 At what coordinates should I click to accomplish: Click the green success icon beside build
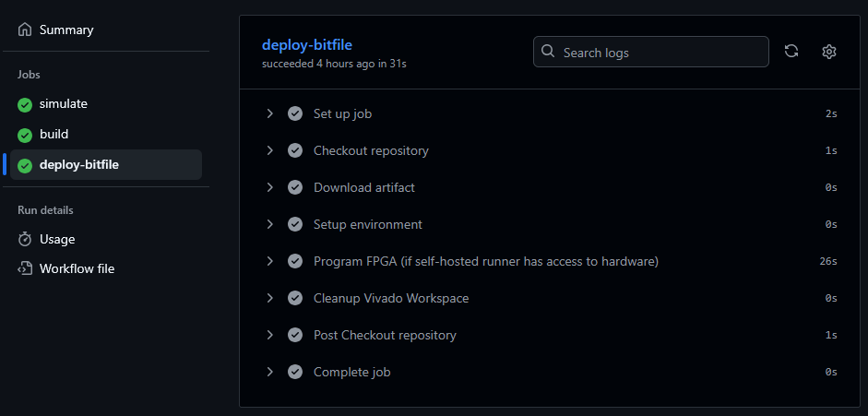pos(25,135)
